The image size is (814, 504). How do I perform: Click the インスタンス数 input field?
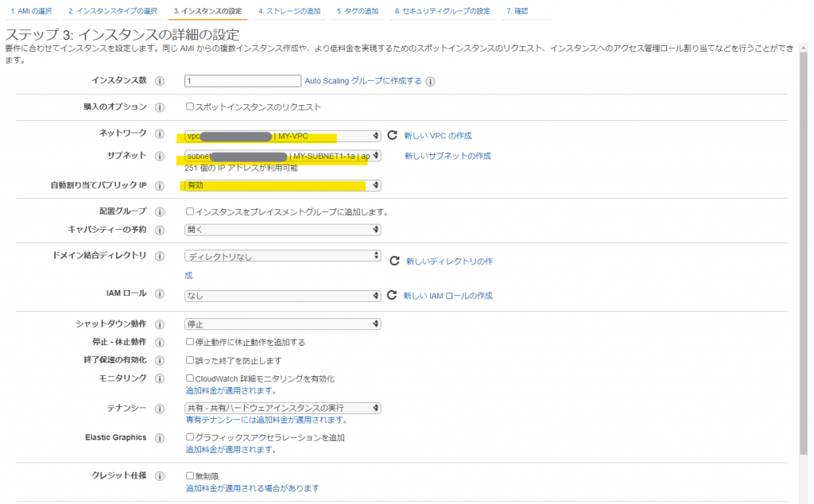point(242,81)
